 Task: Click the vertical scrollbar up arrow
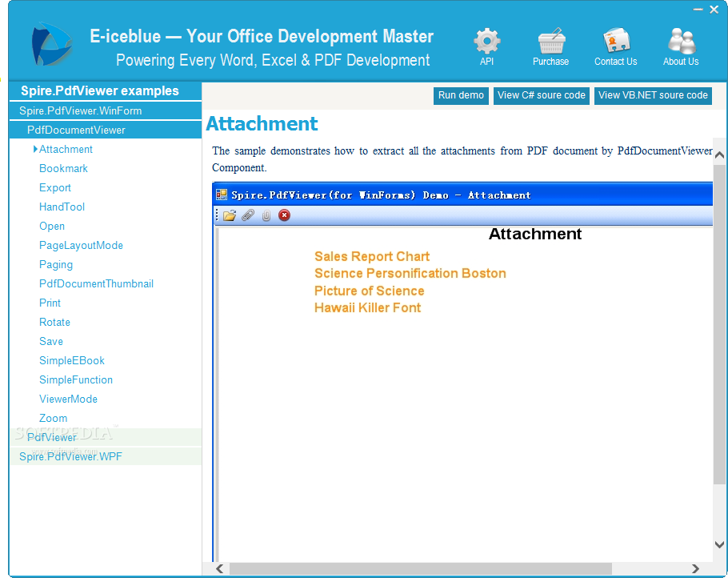pos(720,155)
